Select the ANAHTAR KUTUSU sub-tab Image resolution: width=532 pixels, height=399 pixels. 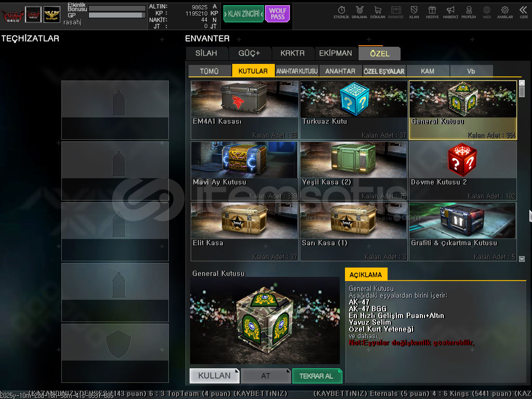(x=297, y=71)
